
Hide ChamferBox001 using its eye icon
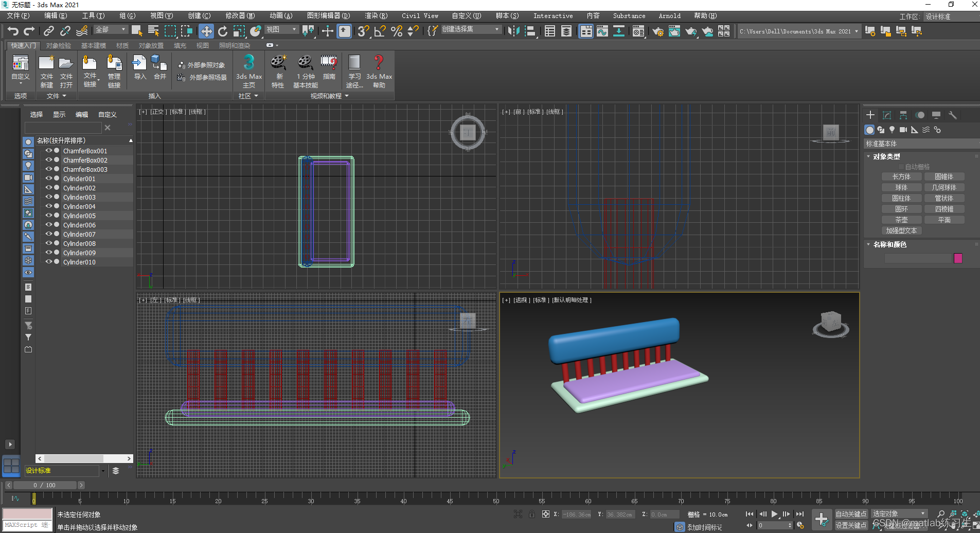click(x=49, y=151)
